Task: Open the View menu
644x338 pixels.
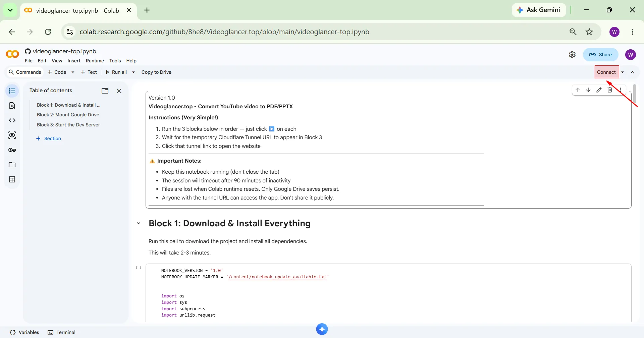Action: [x=57, y=61]
